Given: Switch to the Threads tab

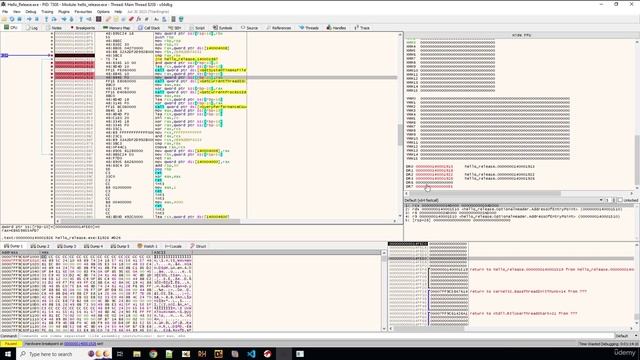Looking at the screenshot, I should point(309,28).
